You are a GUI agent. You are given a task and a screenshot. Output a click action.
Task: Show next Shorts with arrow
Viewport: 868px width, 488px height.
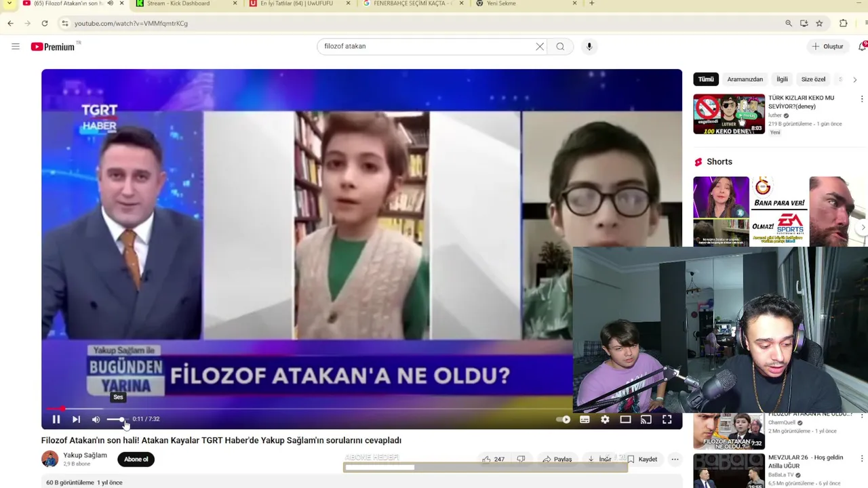tap(863, 227)
